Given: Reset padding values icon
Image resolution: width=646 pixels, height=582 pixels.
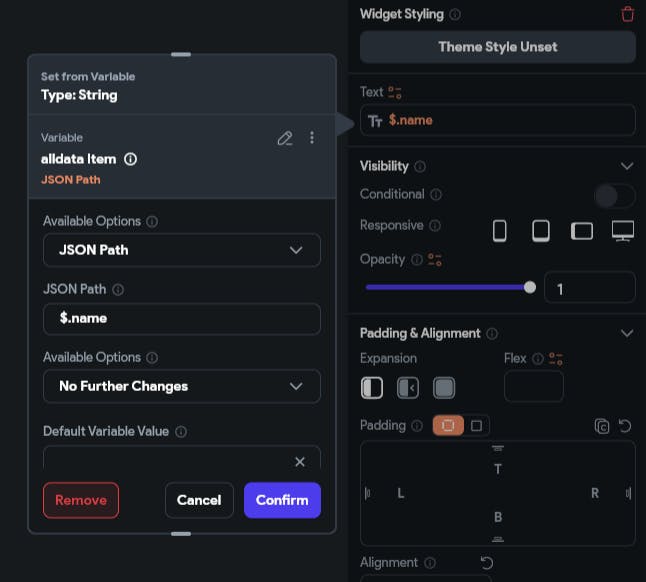Looking at the screenshot, I should pos(625,426).
